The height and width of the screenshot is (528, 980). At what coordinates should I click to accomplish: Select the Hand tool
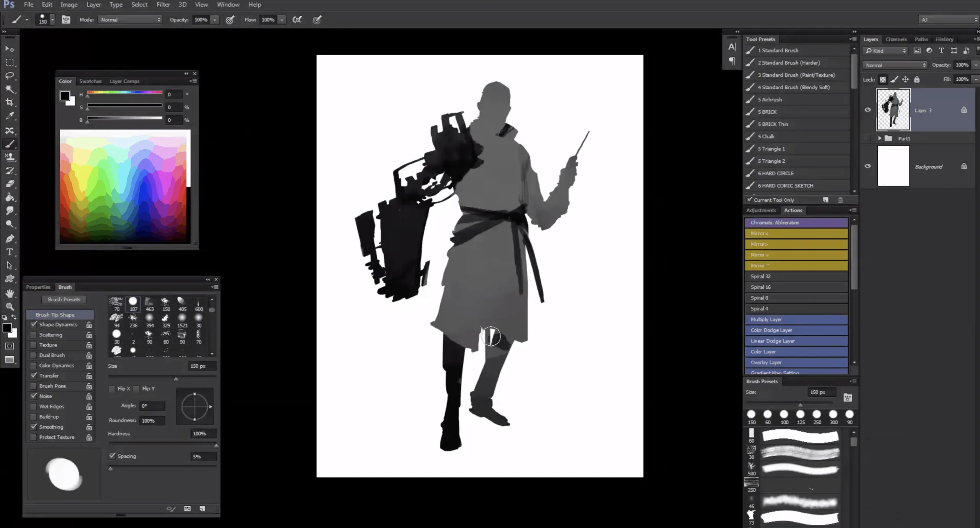tap(10, 293)
